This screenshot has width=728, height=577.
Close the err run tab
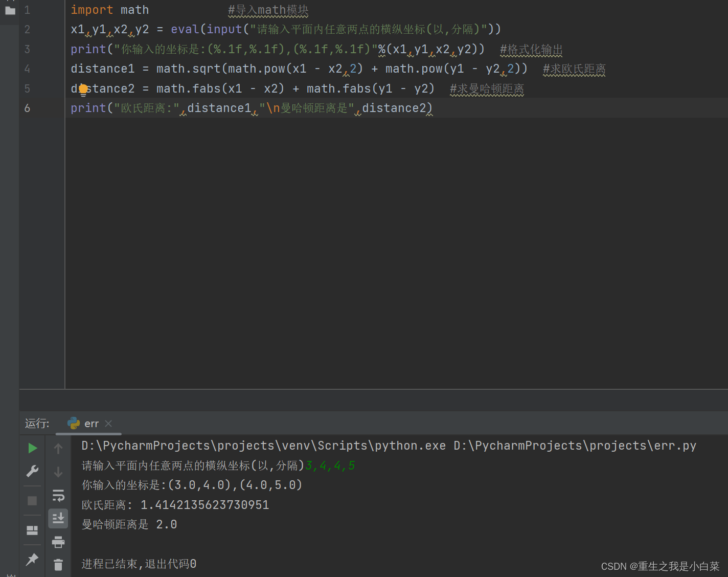[108, 424]
